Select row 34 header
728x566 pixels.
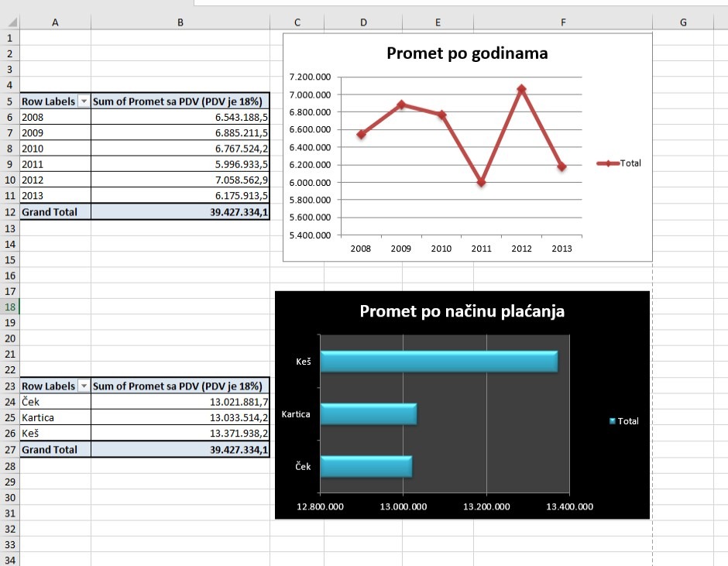[10, 560]
